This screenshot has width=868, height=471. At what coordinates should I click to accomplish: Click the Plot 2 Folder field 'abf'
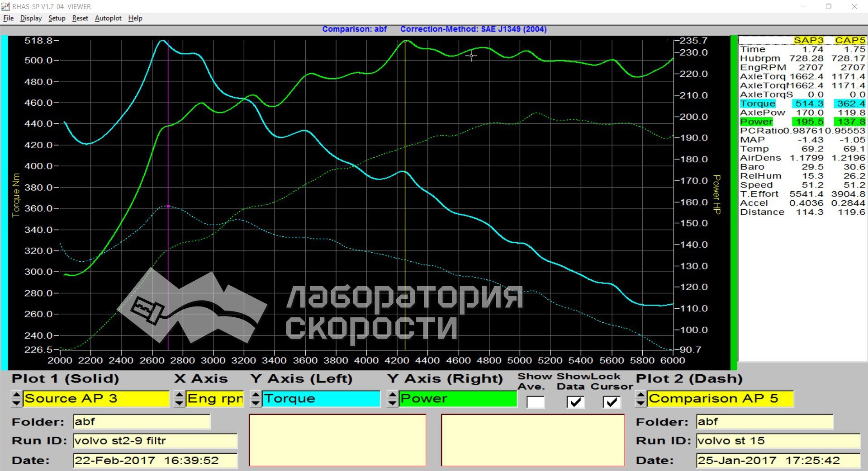click(765, 422)
